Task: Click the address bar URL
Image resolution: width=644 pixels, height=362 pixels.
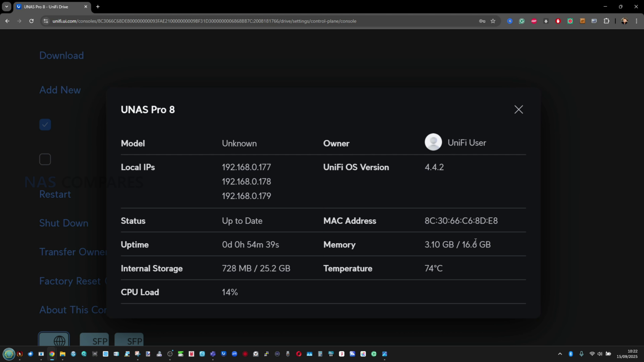Action: tap(204, 21)
